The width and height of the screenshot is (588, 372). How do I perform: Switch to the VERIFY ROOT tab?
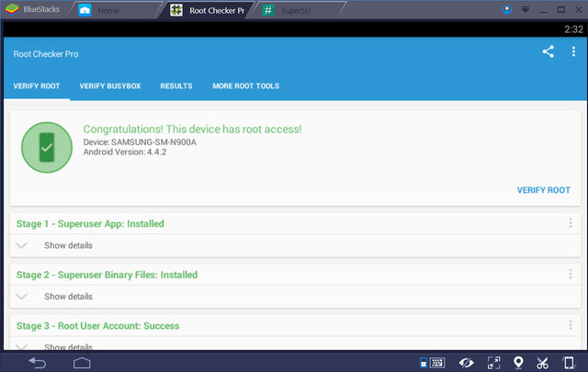[x=37, y=85]
